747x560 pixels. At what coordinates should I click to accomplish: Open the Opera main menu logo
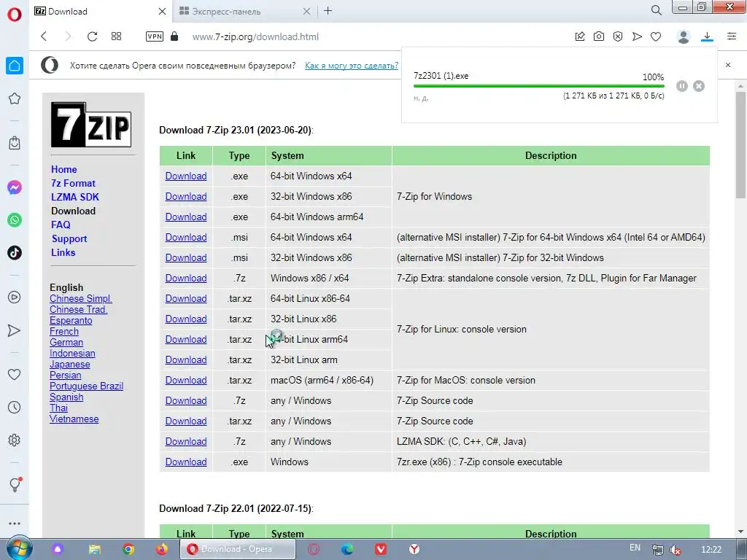(x=15, y=15)
